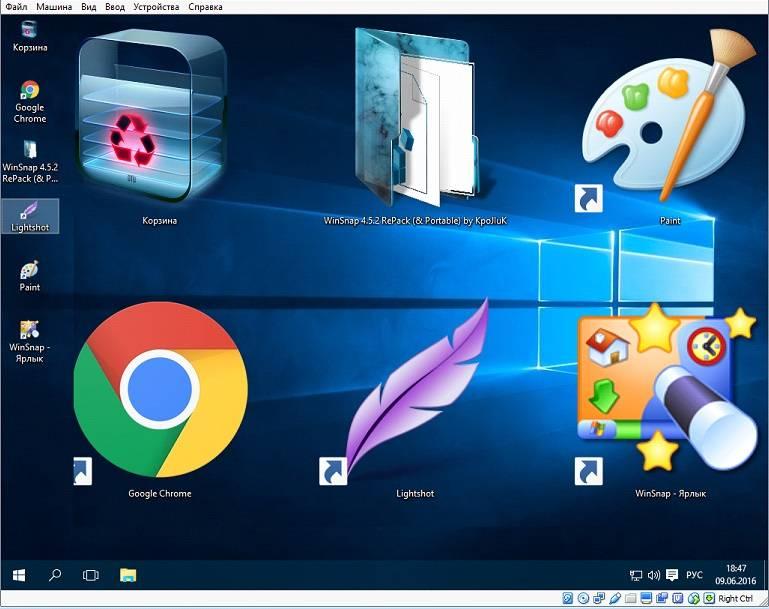Viewport: 769px width, 609px height.
Task: Click the Right Ctrl host key label
Action: pyautogui.click(x=736, y=598)
